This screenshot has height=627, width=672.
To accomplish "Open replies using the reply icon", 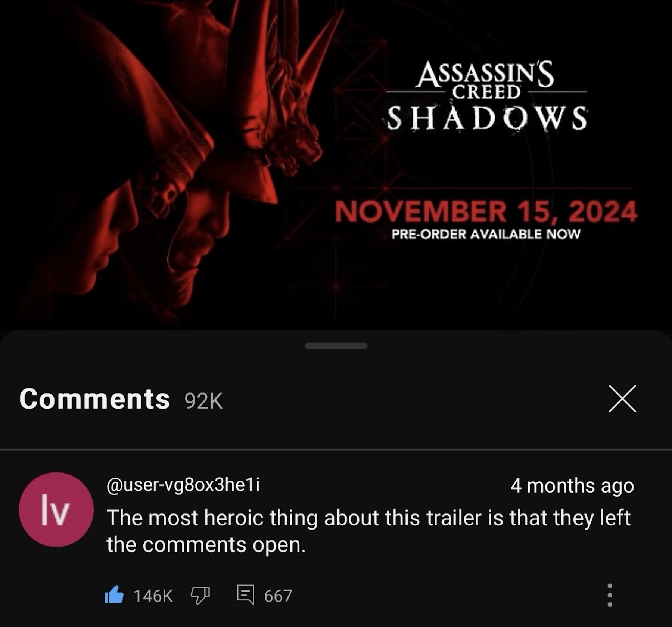I will pos(246,595).
